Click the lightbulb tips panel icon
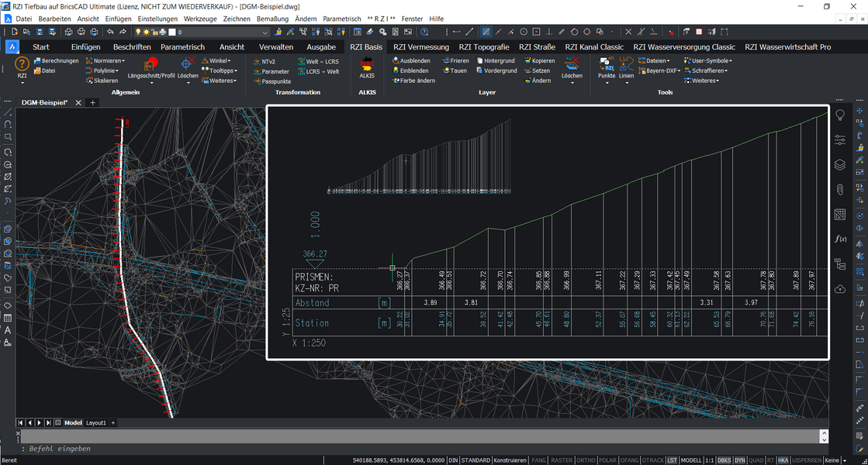 point(840,115)
